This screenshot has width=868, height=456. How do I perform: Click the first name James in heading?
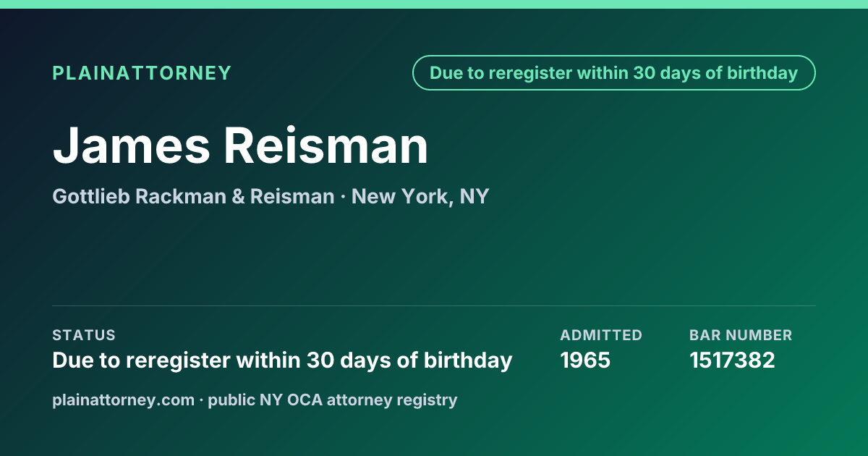131,145
